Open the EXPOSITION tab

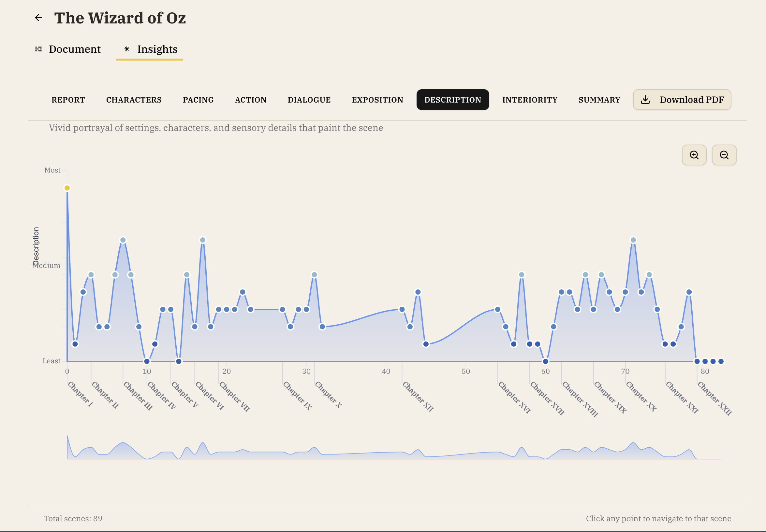tap(377, 100)
